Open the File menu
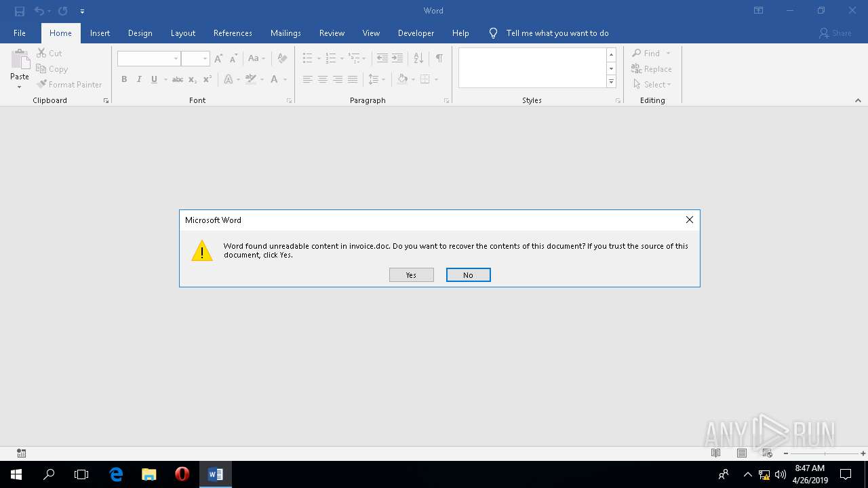The height and width of the screenshot is (488, 868). pos(20,33)
